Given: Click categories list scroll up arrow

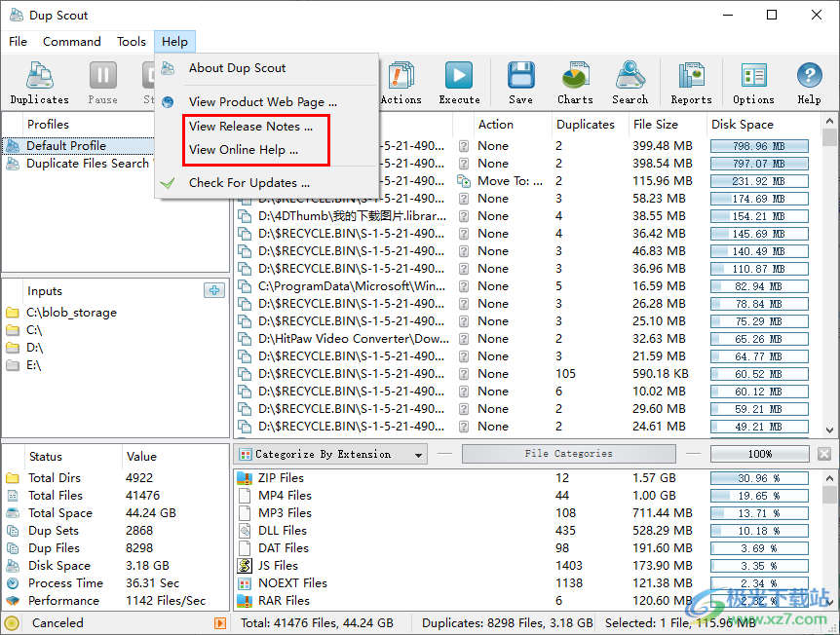Looking at the screenshot, I should [x=829, y=477].
